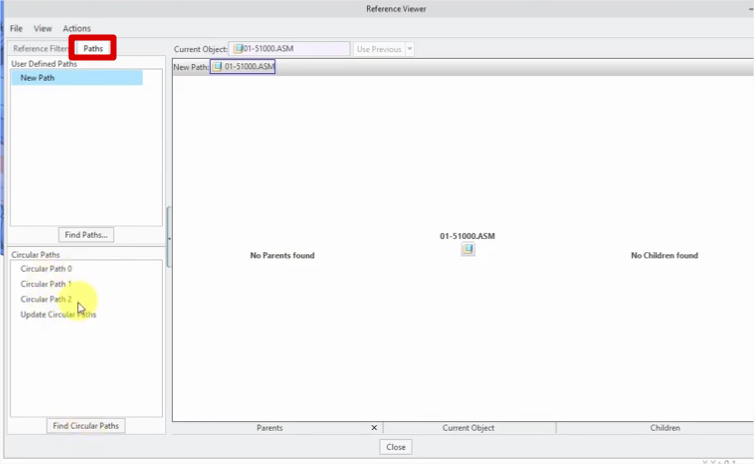Screen dimensions: 754x464
Task: Select Circular Path 2 in list
Action: point(46,299)
